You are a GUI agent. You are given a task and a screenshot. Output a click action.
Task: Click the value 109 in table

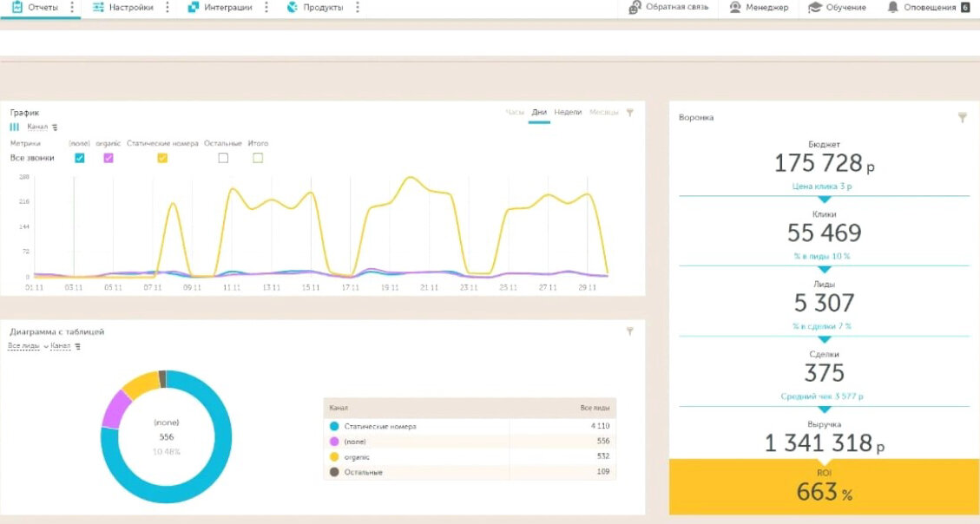(x=603, y=472)
